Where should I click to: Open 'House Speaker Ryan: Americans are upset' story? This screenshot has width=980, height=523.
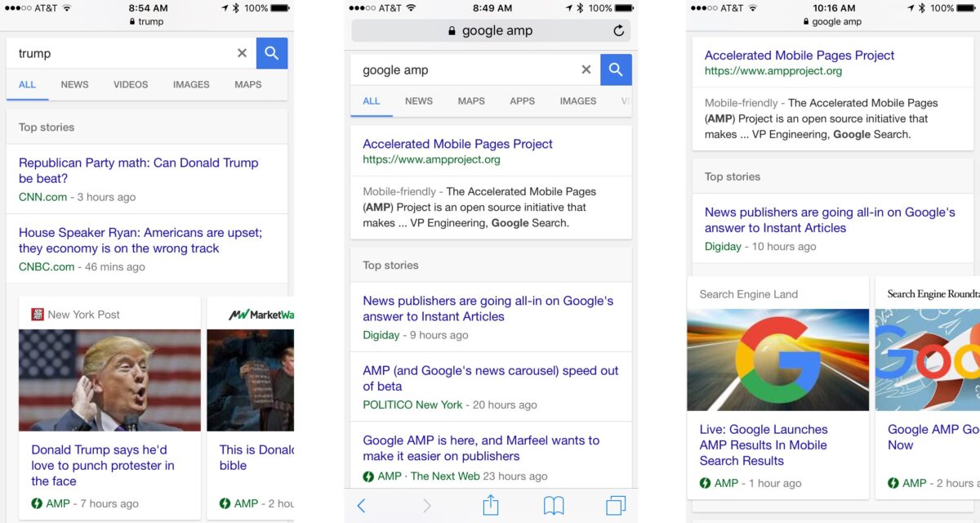point(140,240)
